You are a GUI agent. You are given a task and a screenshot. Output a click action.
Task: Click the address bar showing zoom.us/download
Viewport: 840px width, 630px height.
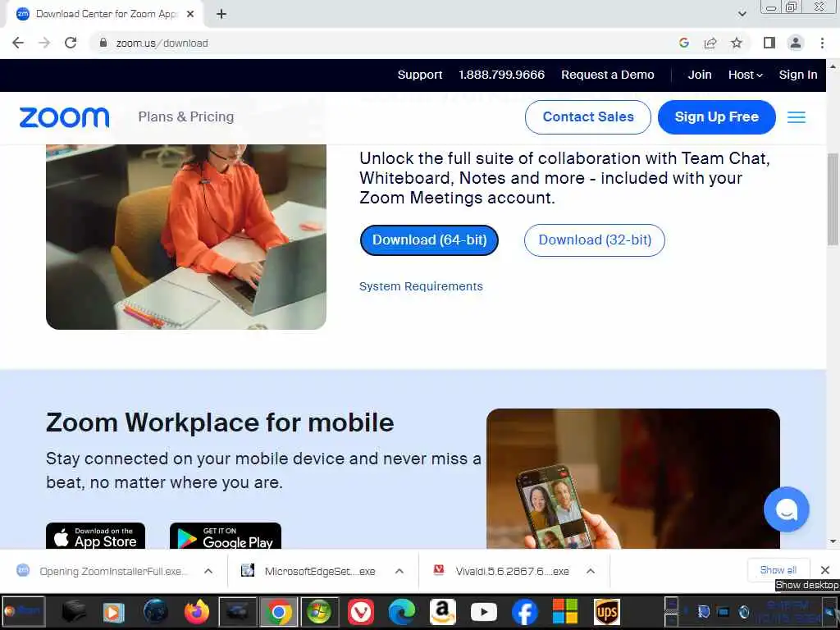coord(386,43)
